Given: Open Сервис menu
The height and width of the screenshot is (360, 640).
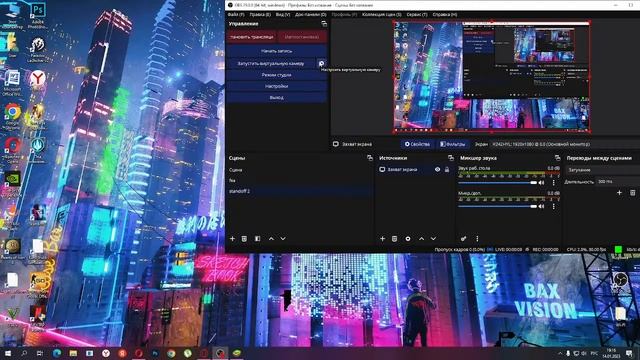Looking at the screenshot, I should [417, 15].
